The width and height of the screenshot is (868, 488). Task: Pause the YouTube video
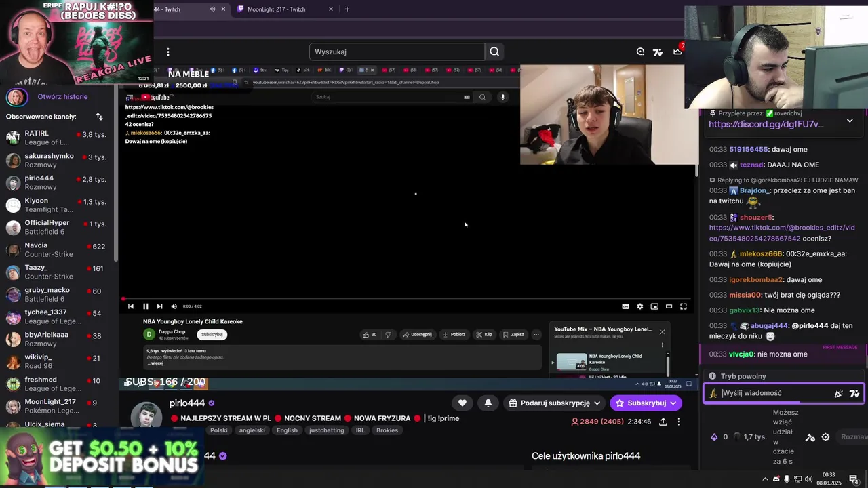[145, 306]
